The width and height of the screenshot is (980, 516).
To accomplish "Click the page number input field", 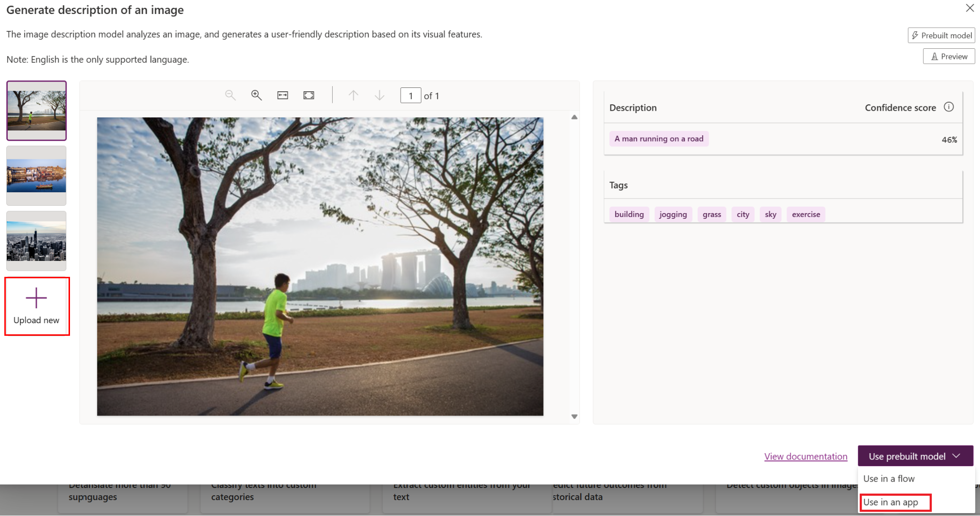I will pos(410,95).
